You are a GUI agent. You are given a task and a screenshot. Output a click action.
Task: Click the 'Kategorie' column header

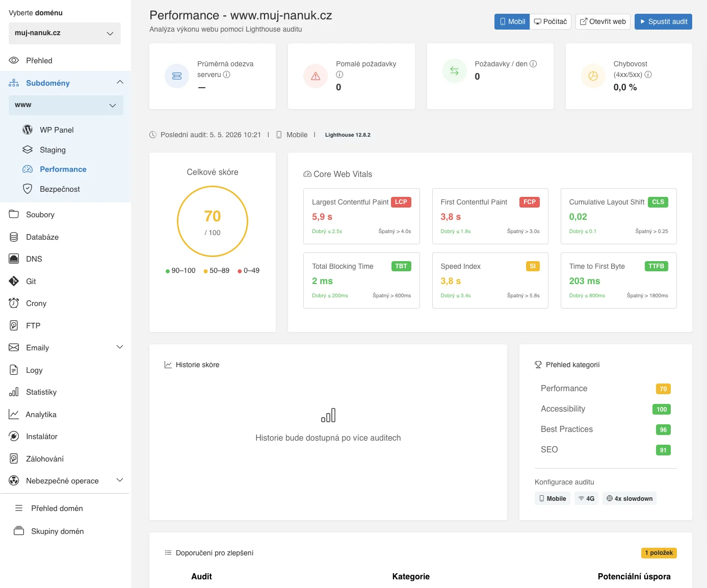(x=411, y=576)
